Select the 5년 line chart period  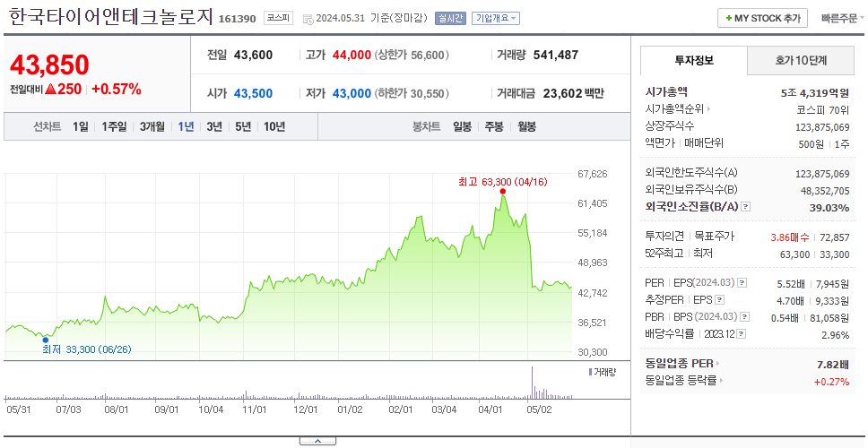click(243, 126)
